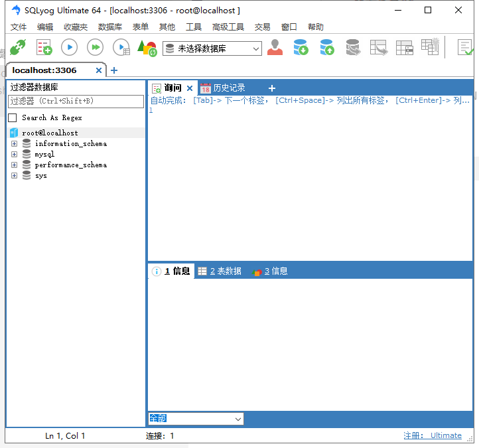Open the 文件 menu
The image size is (479, 448).
point(19,27)
